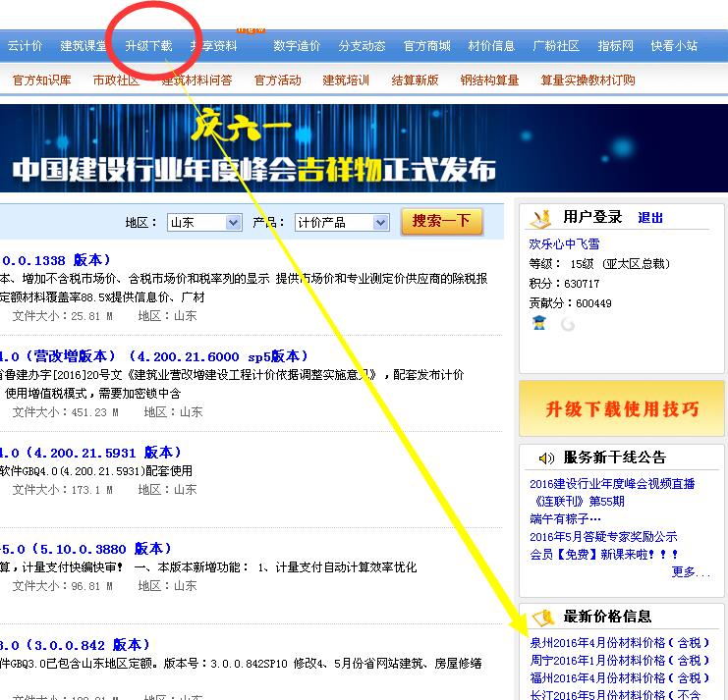The image size is (728, 700).
Task: Open the 结算新版 sub-nav link
Action: 415,81
